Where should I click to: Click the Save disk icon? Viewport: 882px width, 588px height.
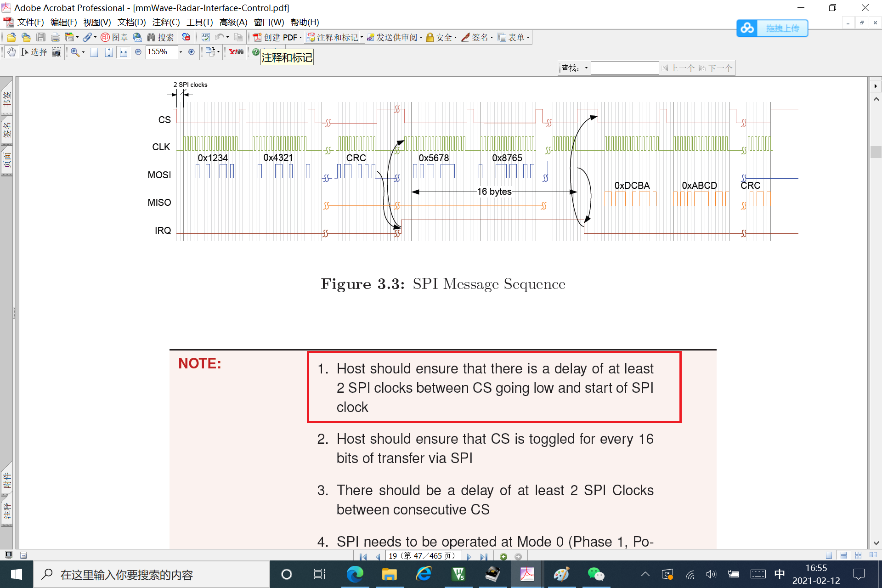[x=41, y=38]
